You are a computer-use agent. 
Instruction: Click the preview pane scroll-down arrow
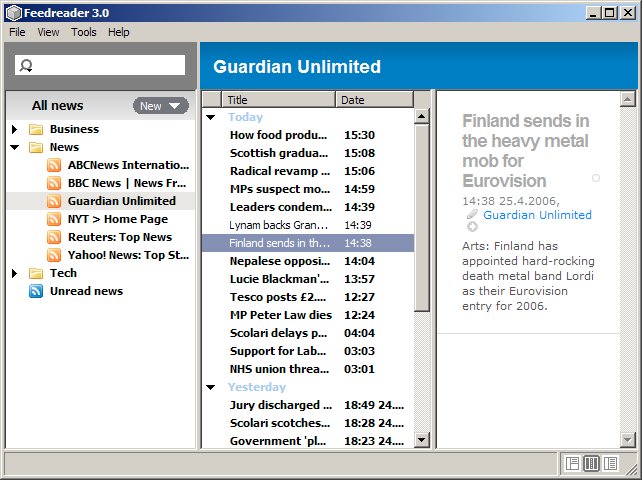pyautogui.click(x=628, y=440)
